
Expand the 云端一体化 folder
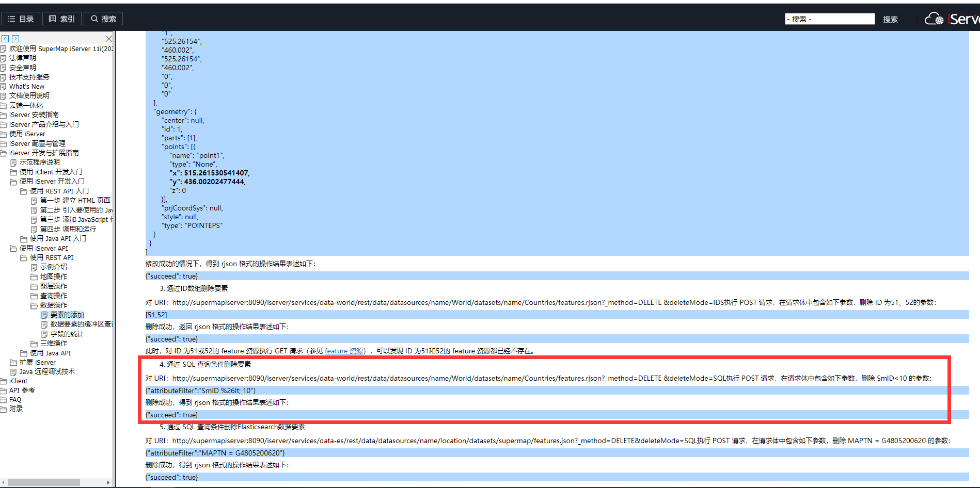[x=3, y=106]
